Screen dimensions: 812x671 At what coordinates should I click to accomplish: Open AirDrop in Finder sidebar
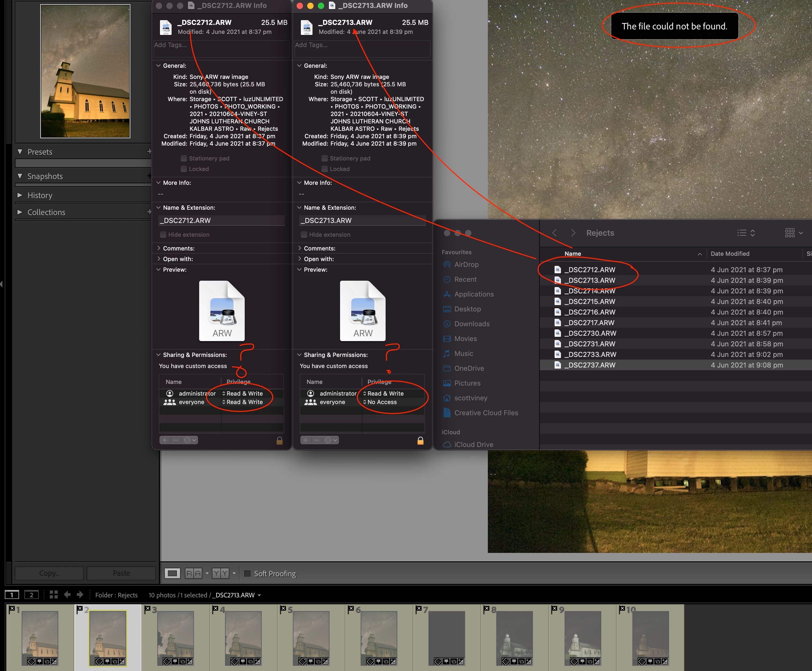[x=466, y=264]
